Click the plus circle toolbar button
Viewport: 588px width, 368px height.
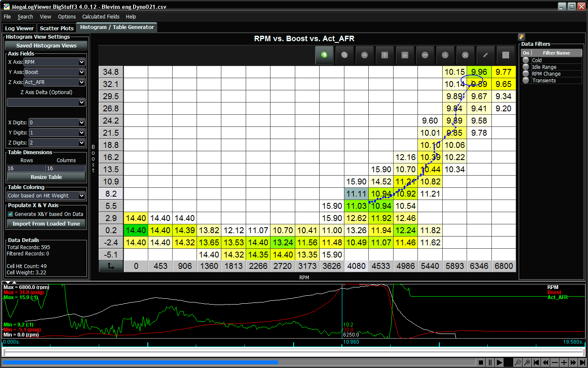click(445, 55)
